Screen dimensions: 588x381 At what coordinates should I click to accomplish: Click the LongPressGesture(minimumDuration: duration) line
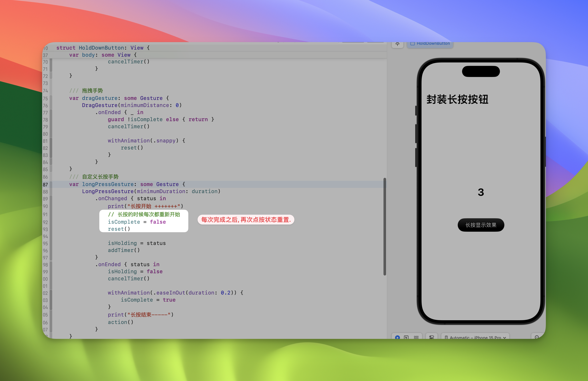click(x=151, y=191)
